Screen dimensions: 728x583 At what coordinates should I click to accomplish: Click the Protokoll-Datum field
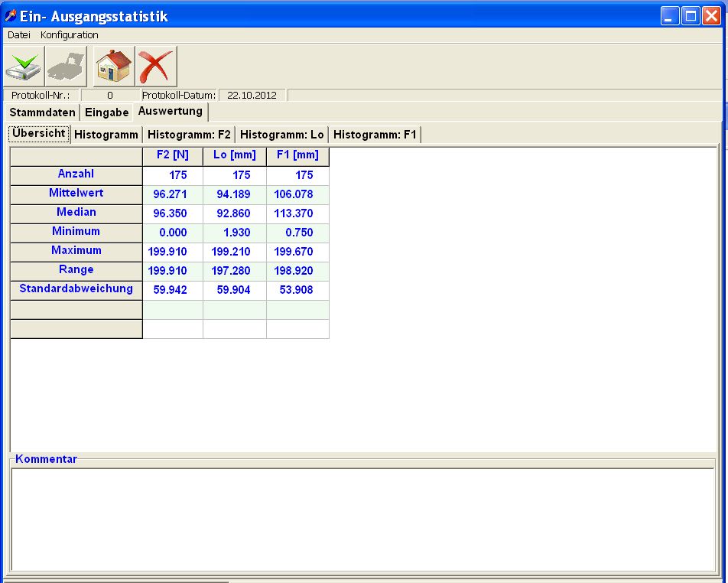tap(252, 96)
